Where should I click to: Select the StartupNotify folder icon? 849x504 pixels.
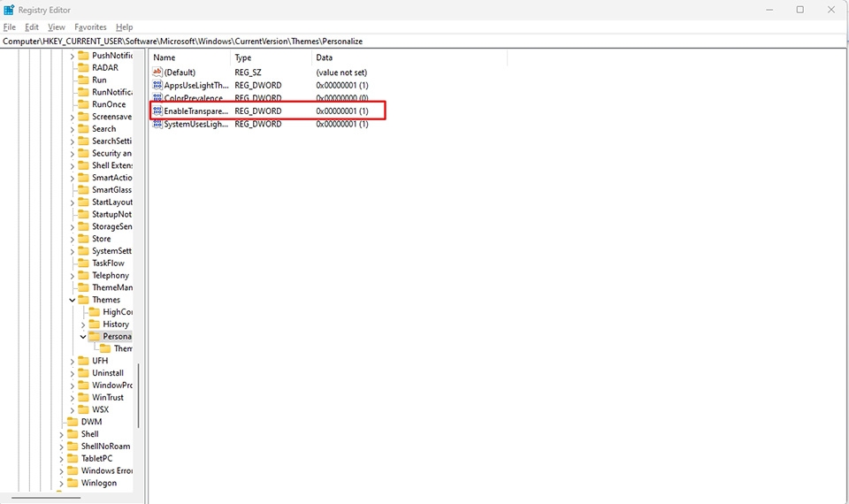pyautogui.click(x=83, y=214)
